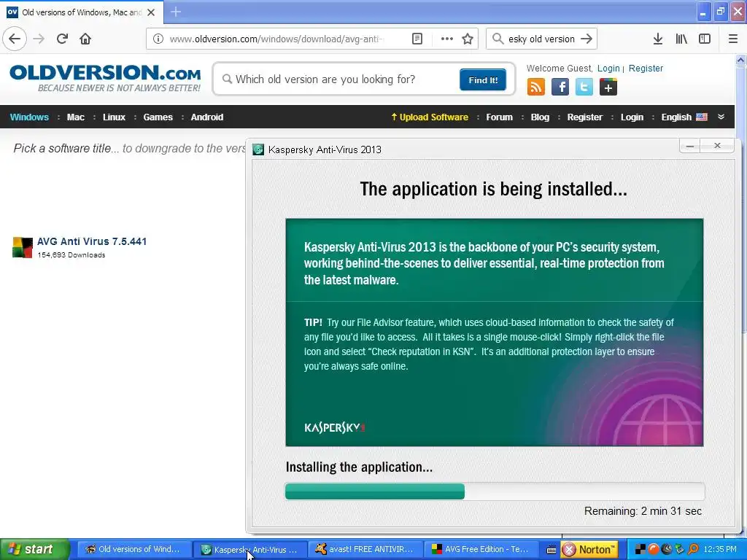Click the Find It! button
This screenshot has height=560, width=747.
(483, 79)
